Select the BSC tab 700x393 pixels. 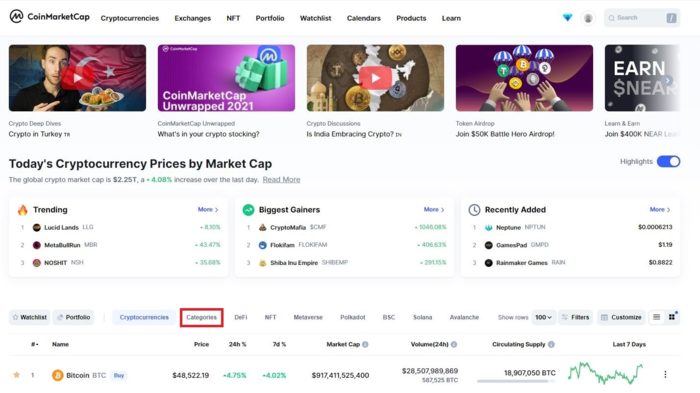coord(389,317)
